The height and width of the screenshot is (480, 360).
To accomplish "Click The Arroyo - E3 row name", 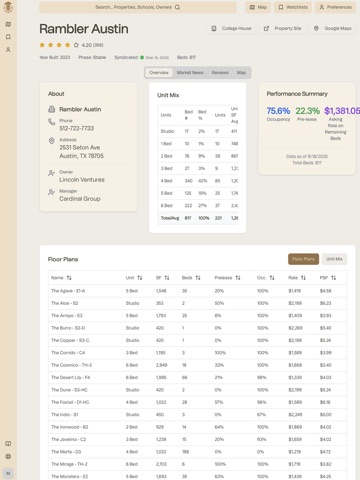I will coord(67,316).
